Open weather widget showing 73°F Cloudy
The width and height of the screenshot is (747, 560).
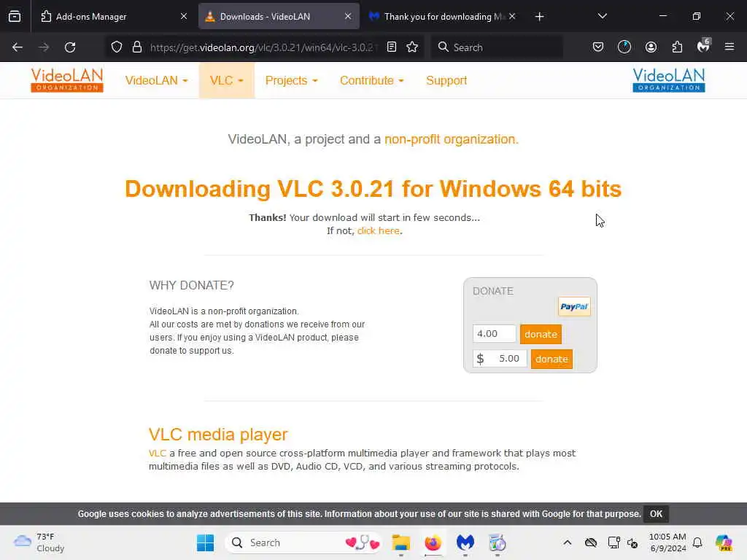(38, 542)
